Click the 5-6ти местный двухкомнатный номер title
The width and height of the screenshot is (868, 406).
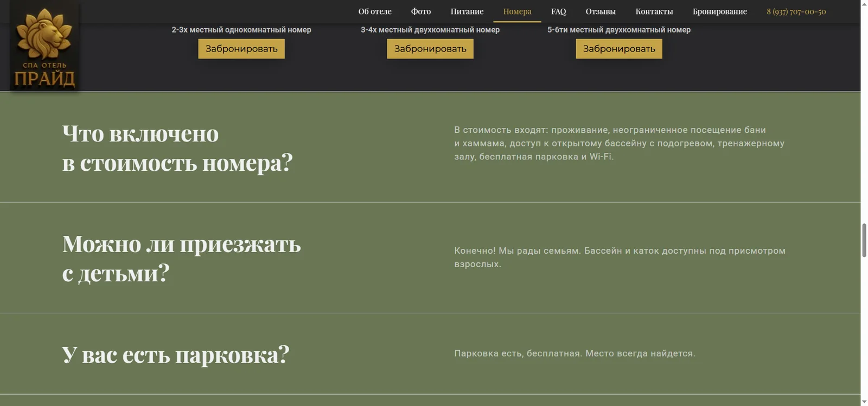click(619, 30)
